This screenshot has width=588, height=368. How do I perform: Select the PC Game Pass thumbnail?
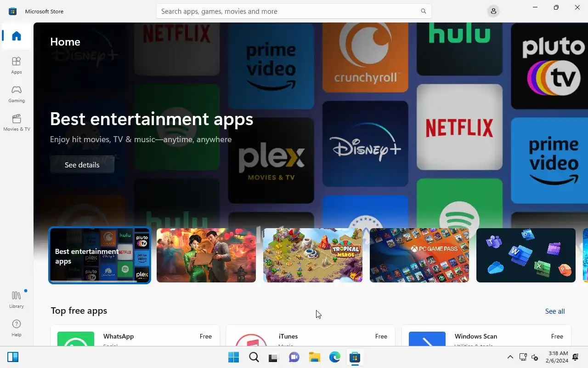pyautogui.click(x=419, y=255)
